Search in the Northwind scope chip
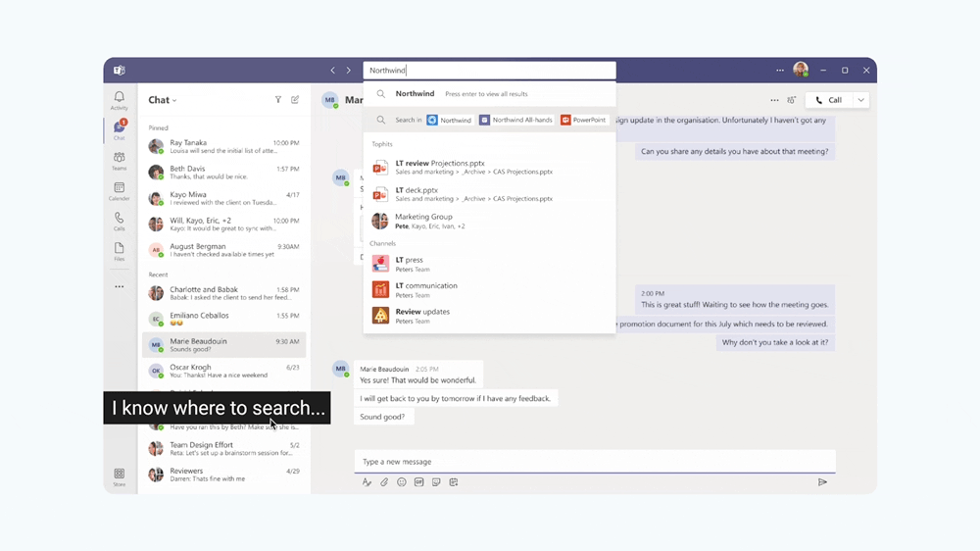 coord(450,120)
